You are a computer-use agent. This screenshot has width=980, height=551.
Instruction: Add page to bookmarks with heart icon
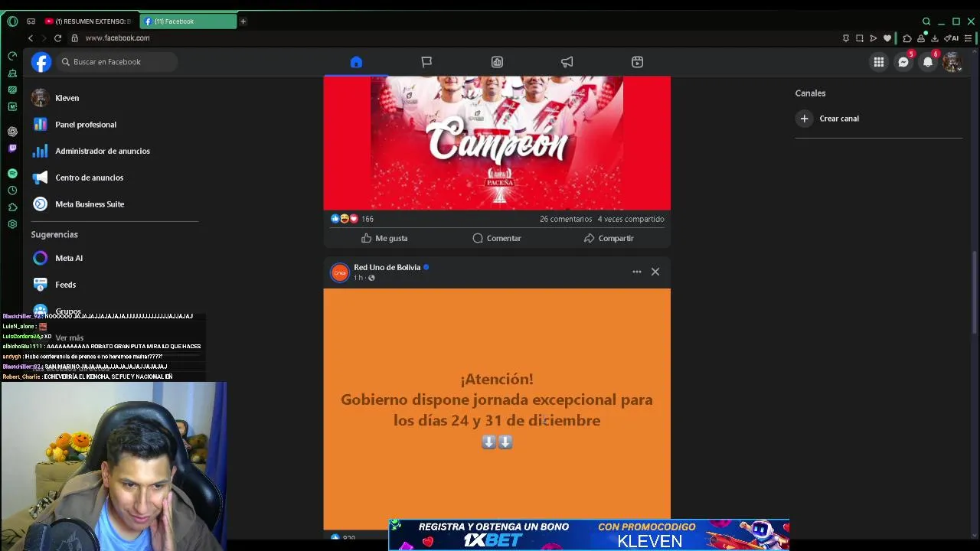pos(887,38)
